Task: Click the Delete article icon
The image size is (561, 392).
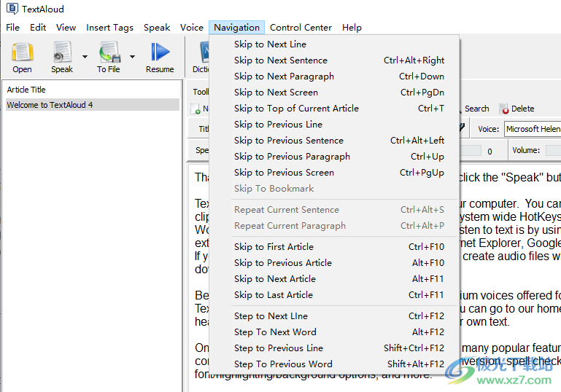Action: point(504,109)
